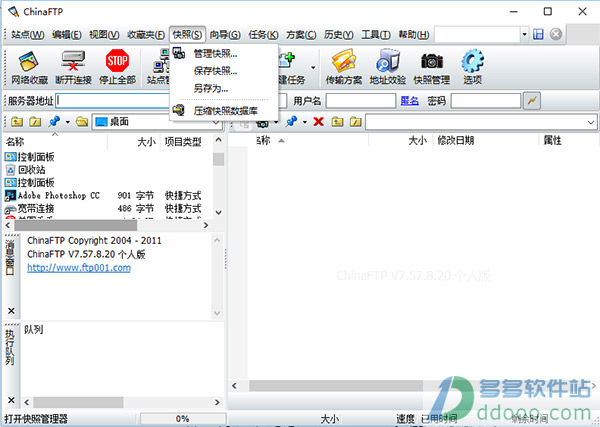
Task: Select 压缩快照数据库 menu entry
Action: (x=225, y=111)
